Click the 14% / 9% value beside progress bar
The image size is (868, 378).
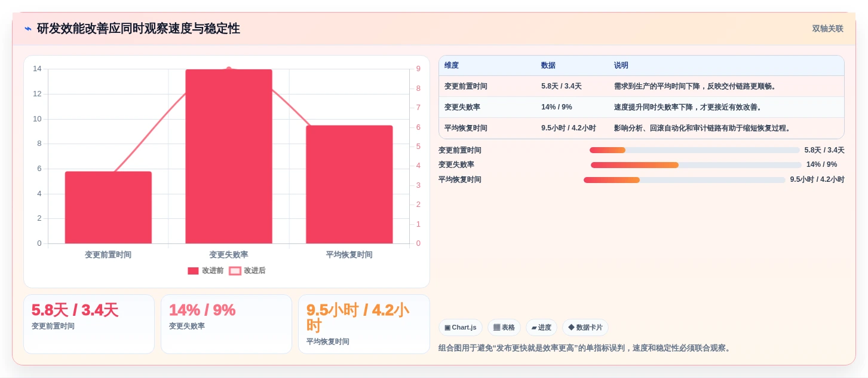pyautogui.click(x=822, y=165)
